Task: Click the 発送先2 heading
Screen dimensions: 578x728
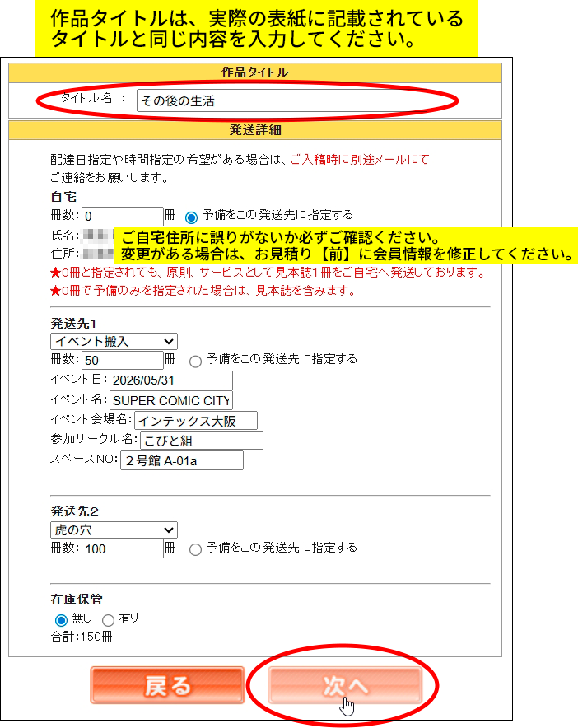Action: pos(74,511)
